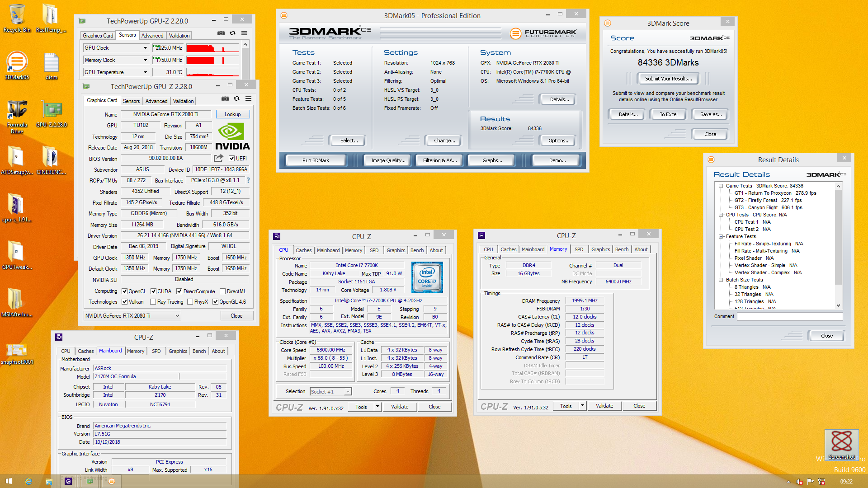Open the RealTemp folder icon on the desktop
This screenshot has height=488, width=868.
click(x=51, y=18)
